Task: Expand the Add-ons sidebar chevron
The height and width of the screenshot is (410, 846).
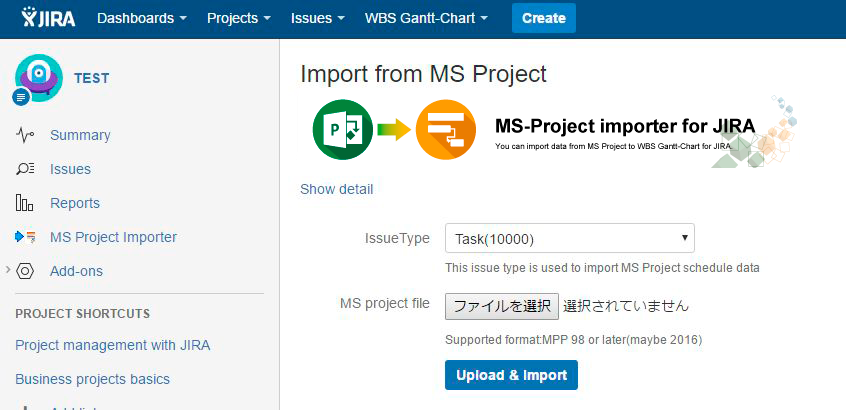Action: click(x=8, y=270)
